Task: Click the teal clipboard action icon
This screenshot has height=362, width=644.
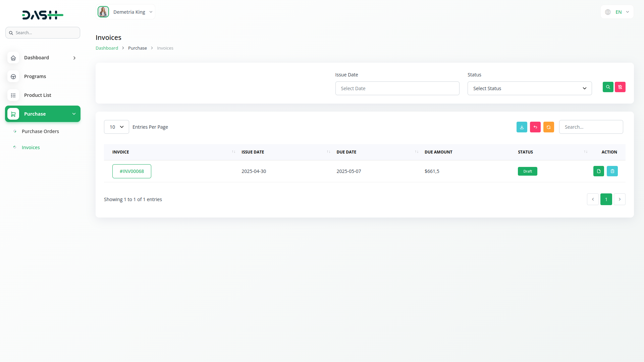Action: (612, 171)
